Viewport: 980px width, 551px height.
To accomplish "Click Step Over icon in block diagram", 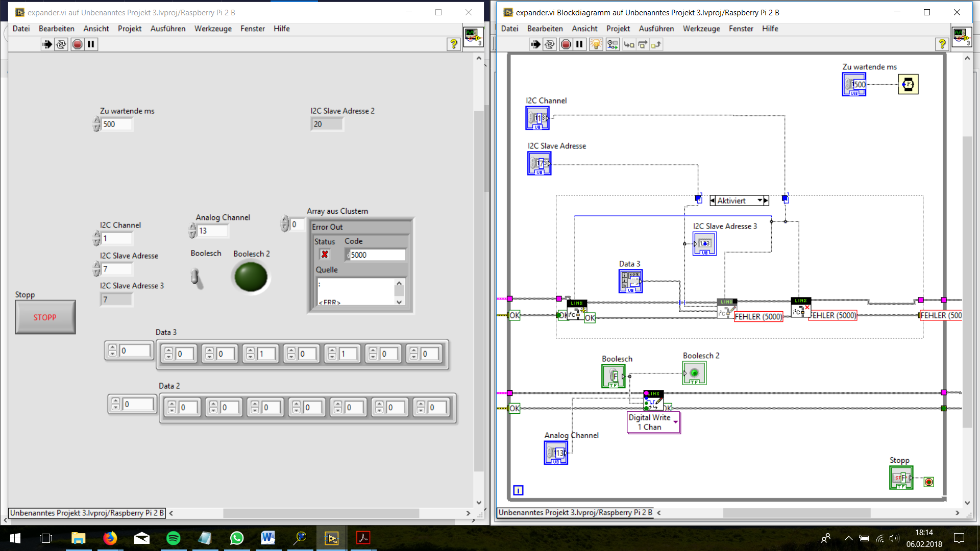I will point(643,44).
